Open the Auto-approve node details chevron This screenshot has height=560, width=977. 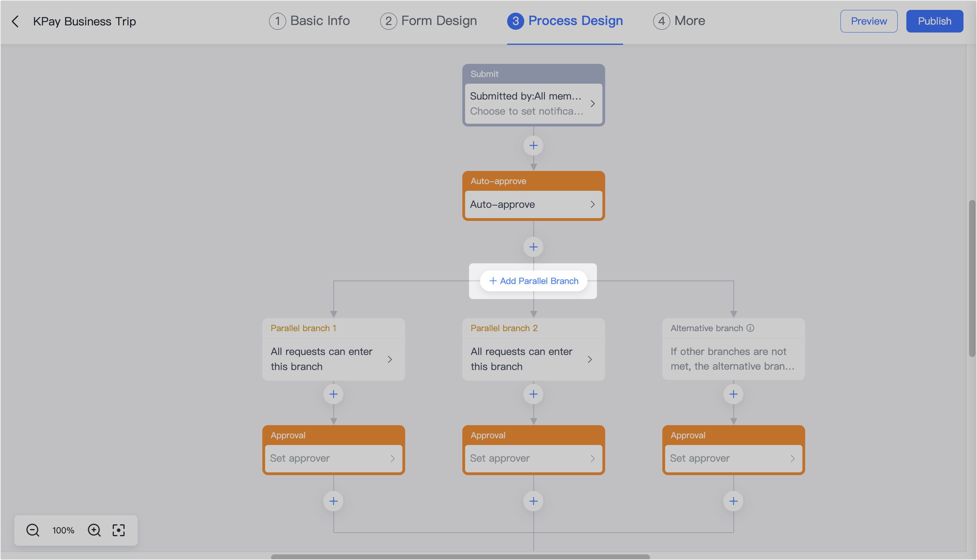[592, 204]
